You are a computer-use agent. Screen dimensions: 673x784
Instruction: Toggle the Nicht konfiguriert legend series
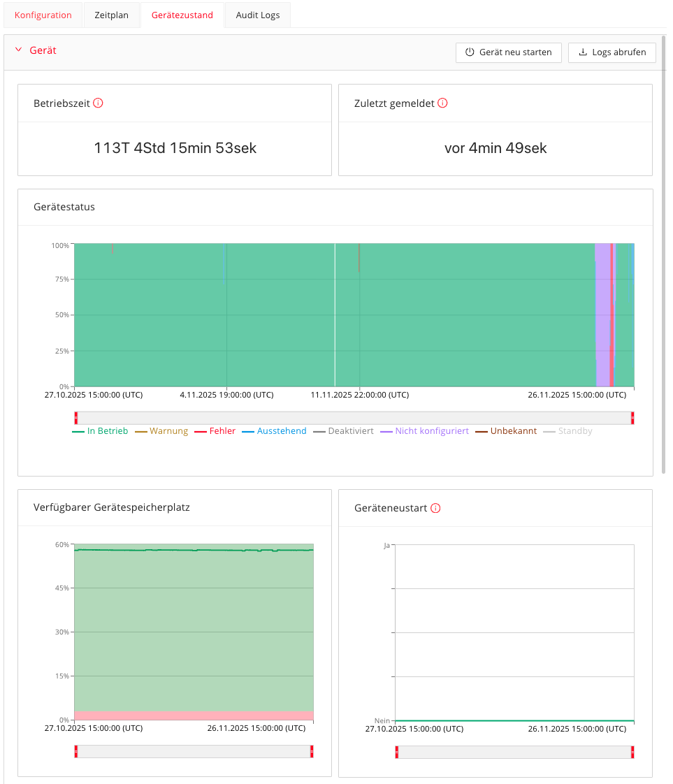pos(424,431)
